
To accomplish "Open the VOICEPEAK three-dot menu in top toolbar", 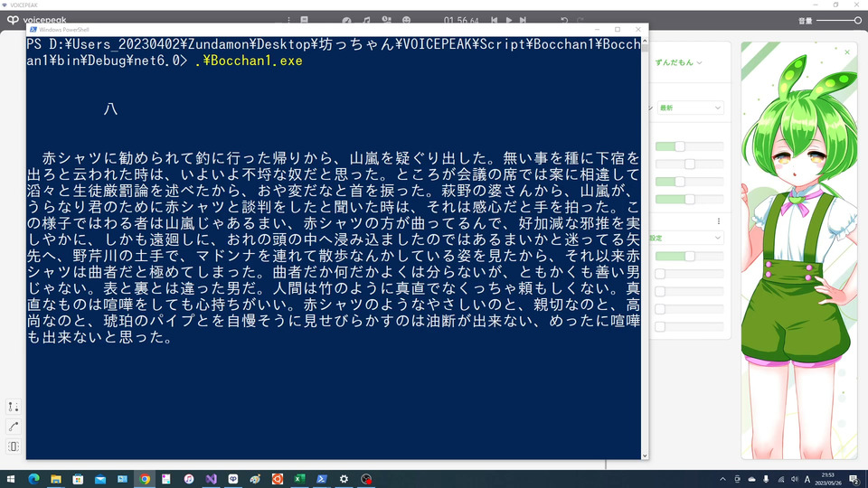I will (288, 20).
